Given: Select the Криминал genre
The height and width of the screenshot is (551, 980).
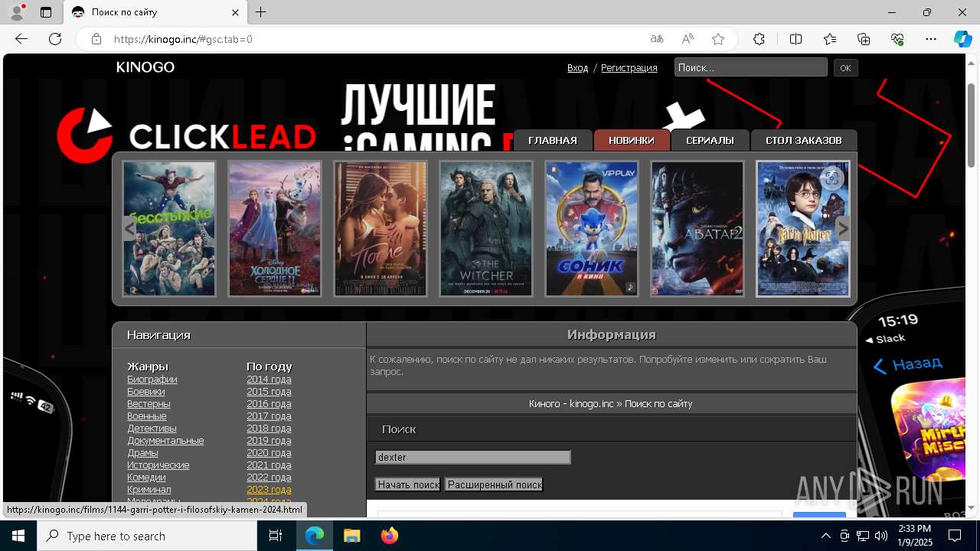Looking at the screenshot, I should [x=149, y=490].
